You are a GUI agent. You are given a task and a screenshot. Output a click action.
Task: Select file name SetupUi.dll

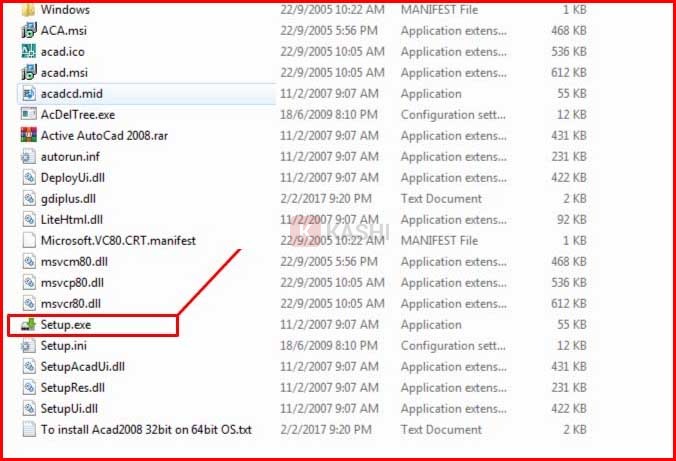(69, 408)
